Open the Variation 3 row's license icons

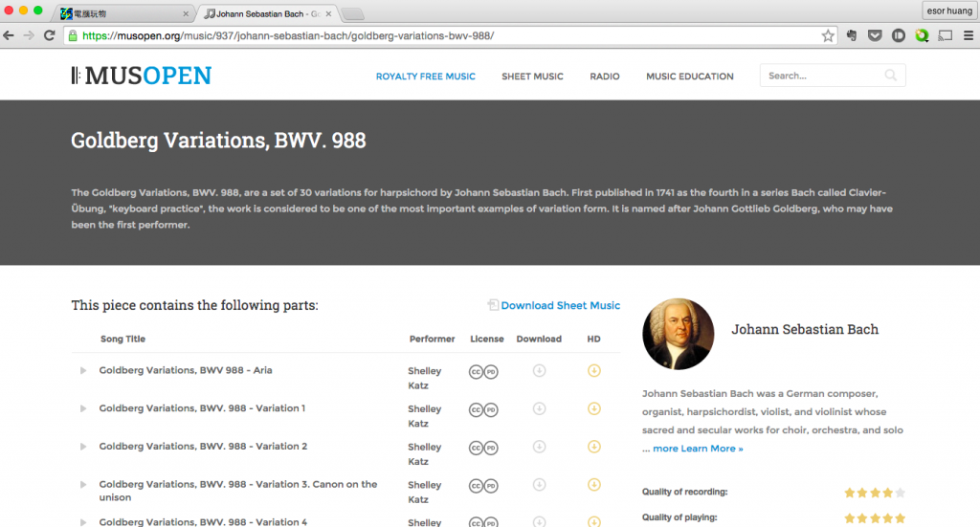[483, 487]
